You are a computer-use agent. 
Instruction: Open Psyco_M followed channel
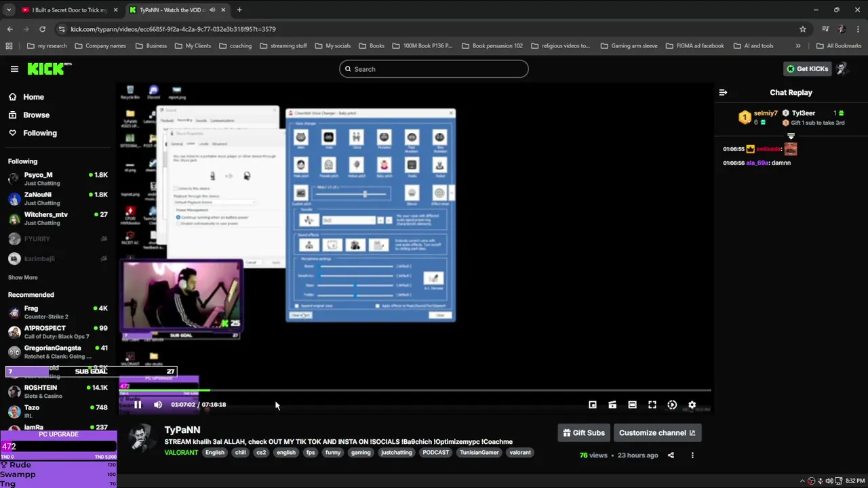click(58, 179)
